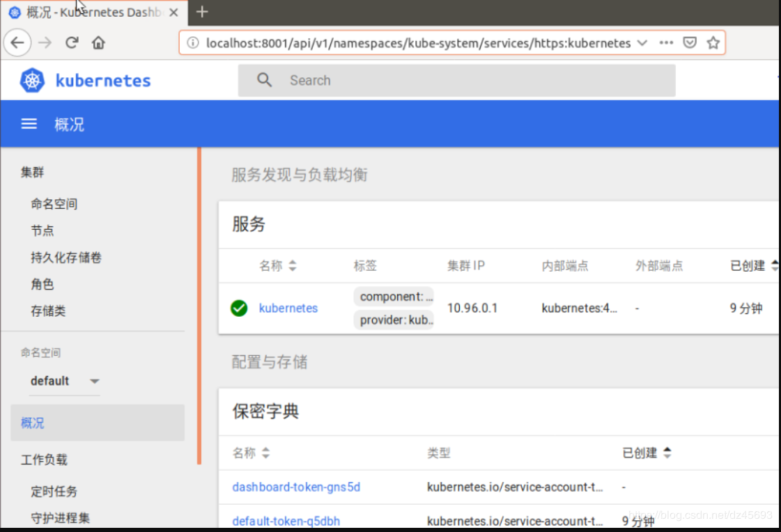Open the 存储类 storage classes page

click(48, 311)
